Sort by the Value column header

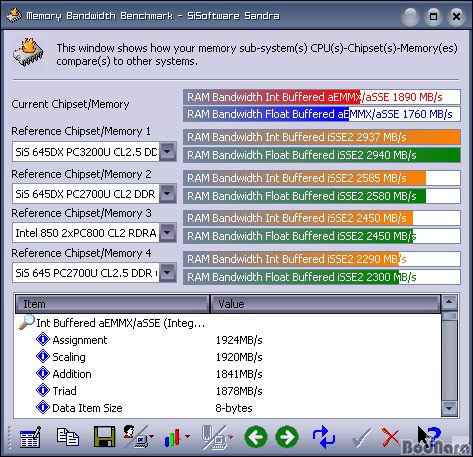tap(325, 304)
